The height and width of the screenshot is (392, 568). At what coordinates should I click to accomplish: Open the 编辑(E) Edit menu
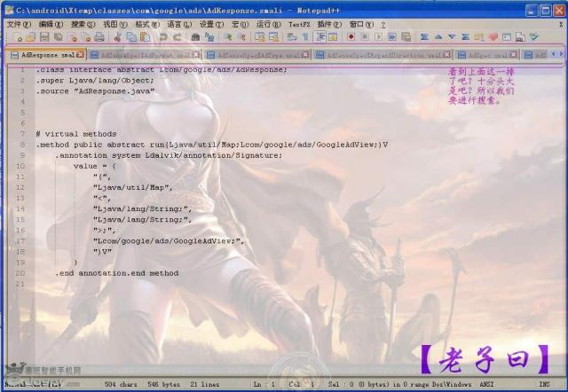click(x=51, y=25)
